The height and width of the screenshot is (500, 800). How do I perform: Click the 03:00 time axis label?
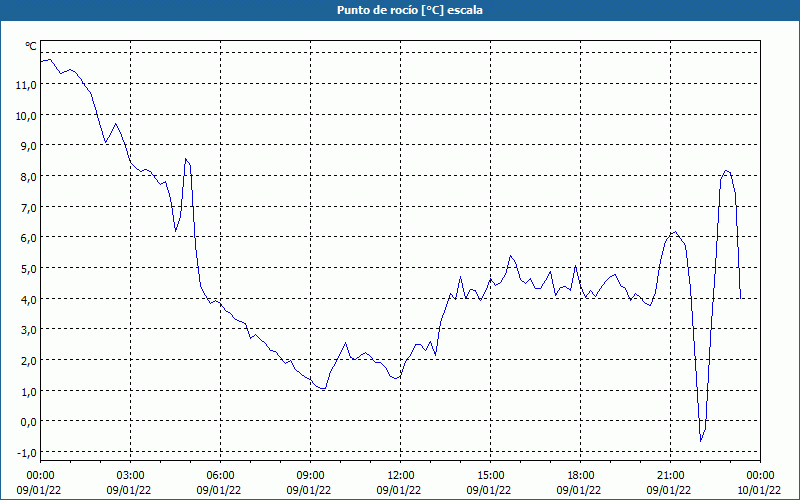[130, 475]
